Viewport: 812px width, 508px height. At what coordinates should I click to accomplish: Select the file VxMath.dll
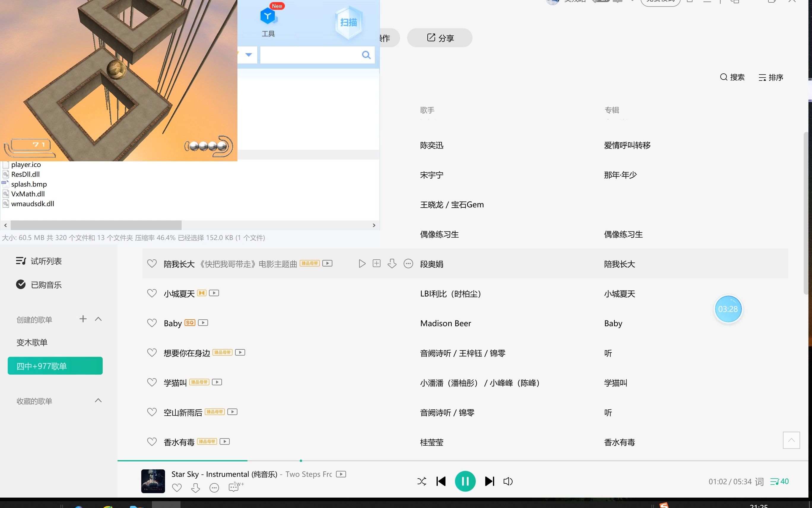click(x=28, y=194)
